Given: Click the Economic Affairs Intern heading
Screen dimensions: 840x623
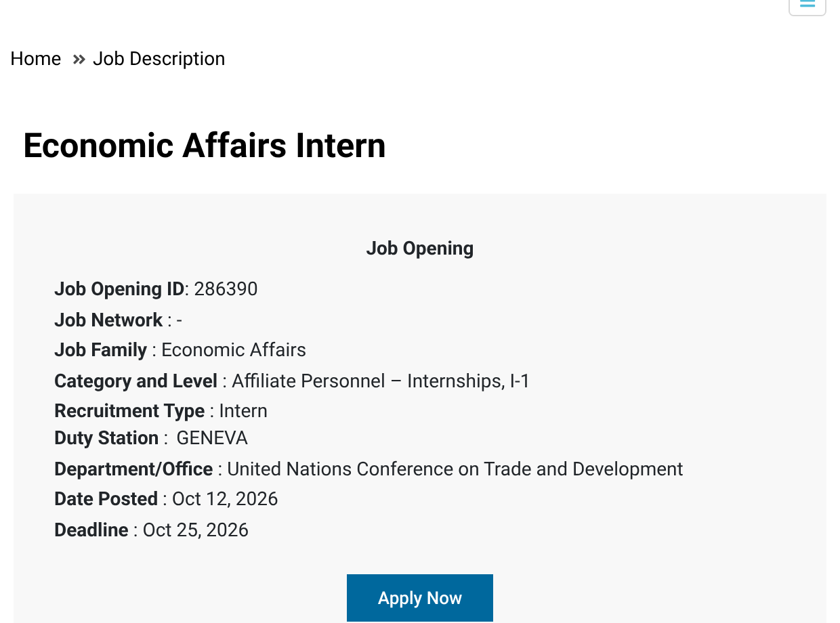Looking at the screenshot, I should (x=205, y=145).
